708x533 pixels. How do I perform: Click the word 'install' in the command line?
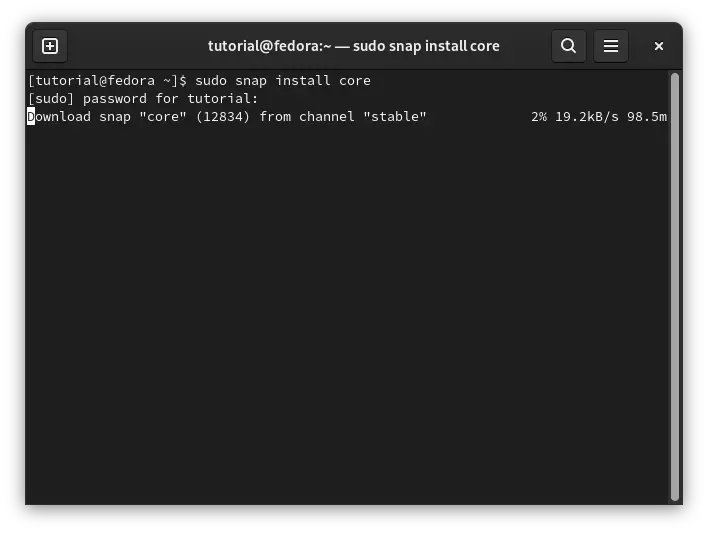pos(303,81)
